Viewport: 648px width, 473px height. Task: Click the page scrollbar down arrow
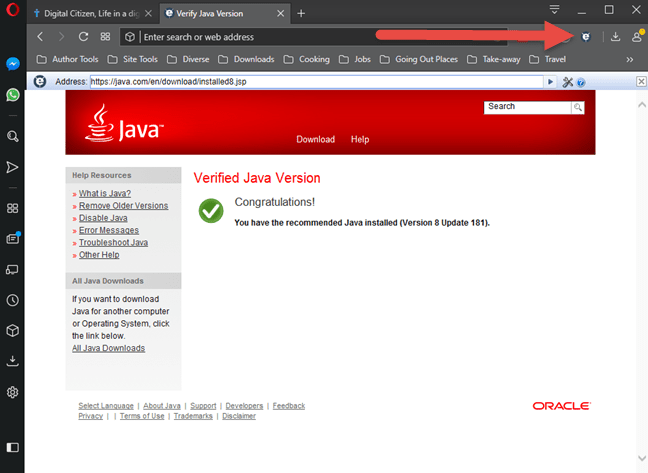(642, 458)
